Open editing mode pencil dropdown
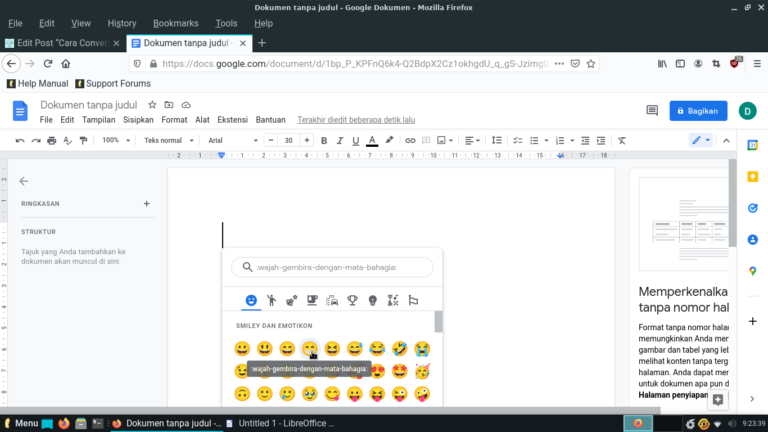Viewport: 768px width, 432px height. [x=701, y=141]
